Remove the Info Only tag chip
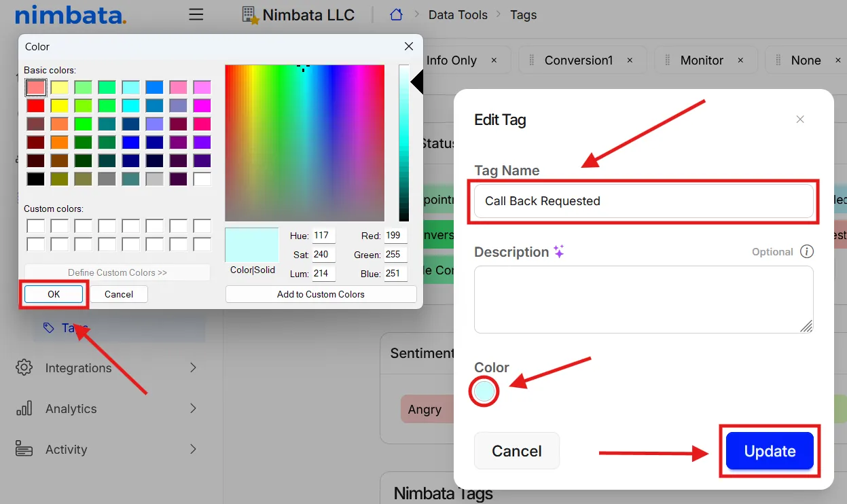Viewport: 847px width, 504px height. click(494, 60)
